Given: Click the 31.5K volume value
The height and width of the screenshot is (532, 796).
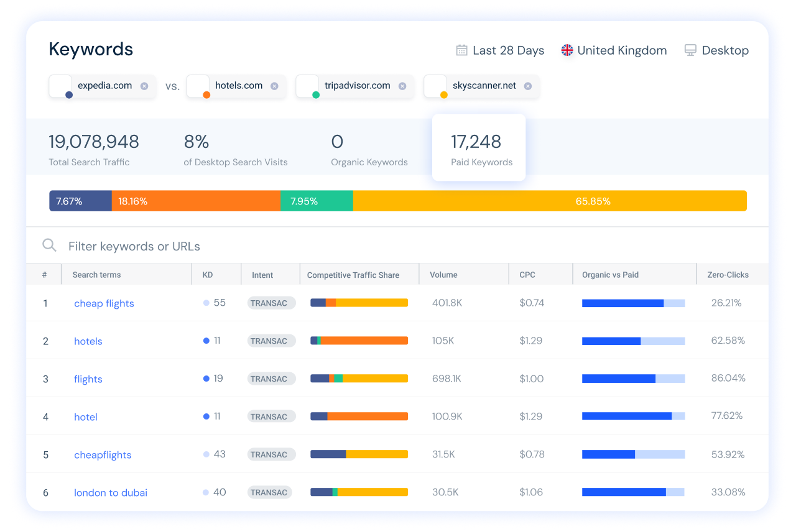Looking at the screenshot, I should 443,454.
